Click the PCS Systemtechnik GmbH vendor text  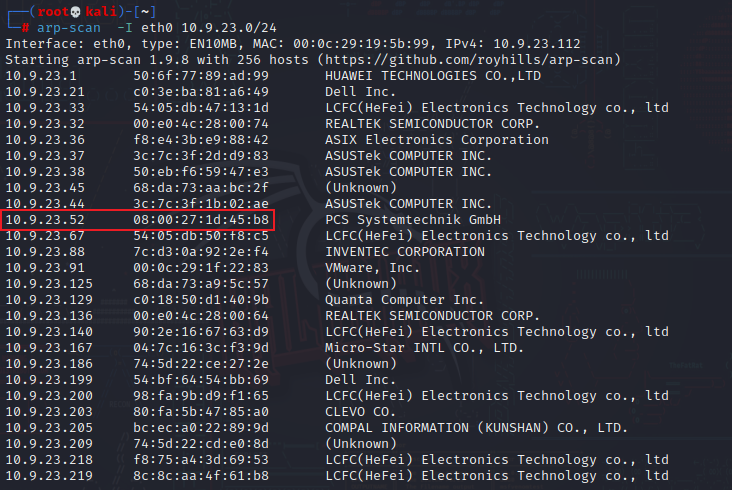[x=413, y=220]
